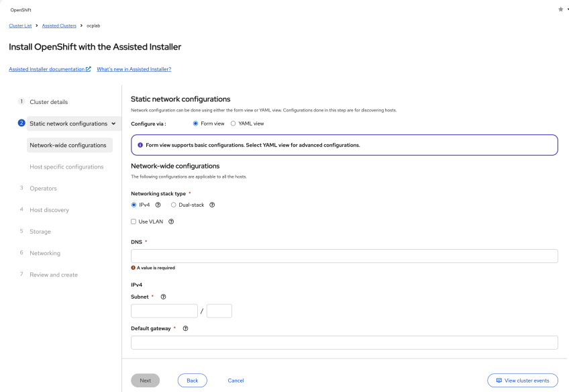Switch to YAML view configuration
The image size is (569, 392).
(x=233, y=123)
